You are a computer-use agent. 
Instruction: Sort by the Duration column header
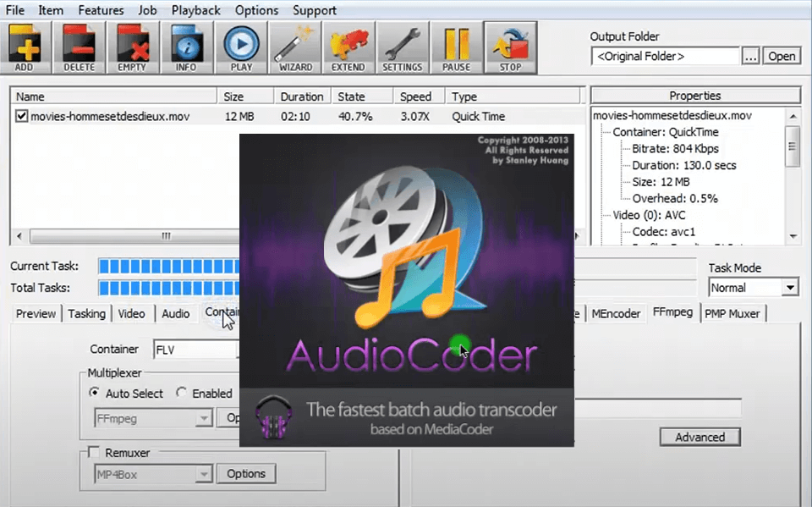click(x=303, y=96)
